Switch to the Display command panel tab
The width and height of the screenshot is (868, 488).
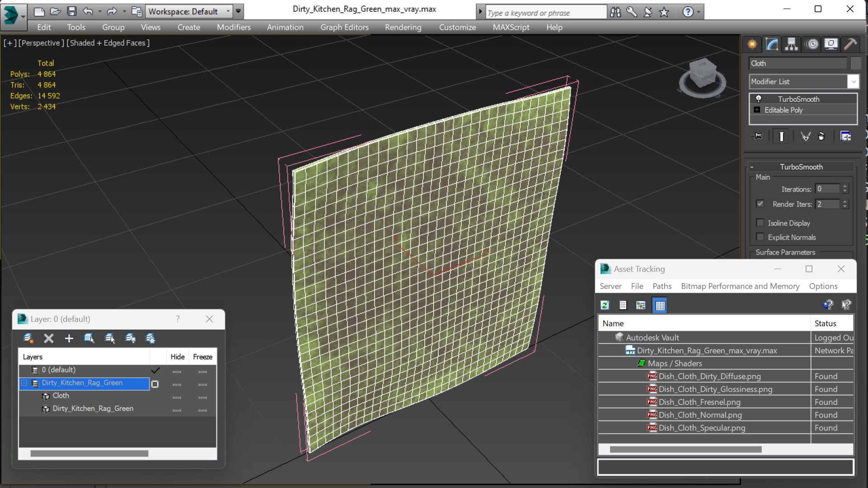[831, 44]
